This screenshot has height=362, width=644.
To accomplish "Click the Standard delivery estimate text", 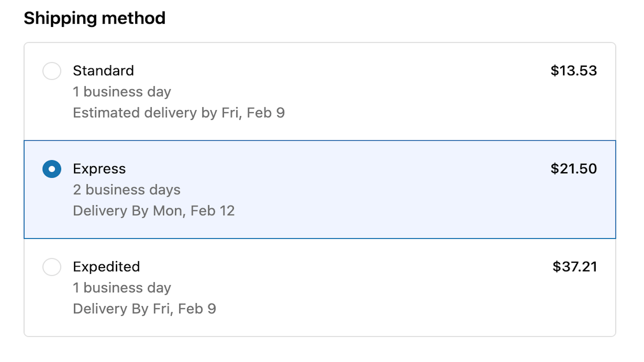I will point(179,113).
